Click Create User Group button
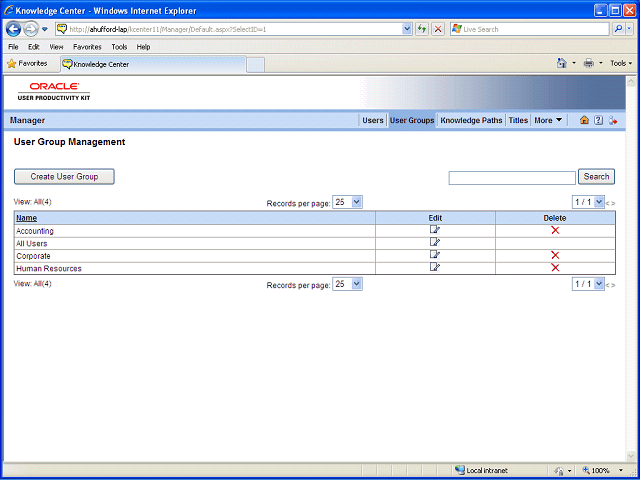Image resolution: width=640 pixels, height=480 pixels. pyautogui.click(x=64, y=177)
